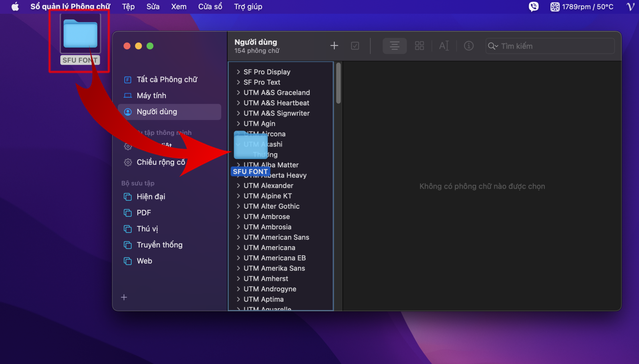Toggle the enable/disable font checkbox button
This screenshot has width=639, height=364.
point(355,46)
